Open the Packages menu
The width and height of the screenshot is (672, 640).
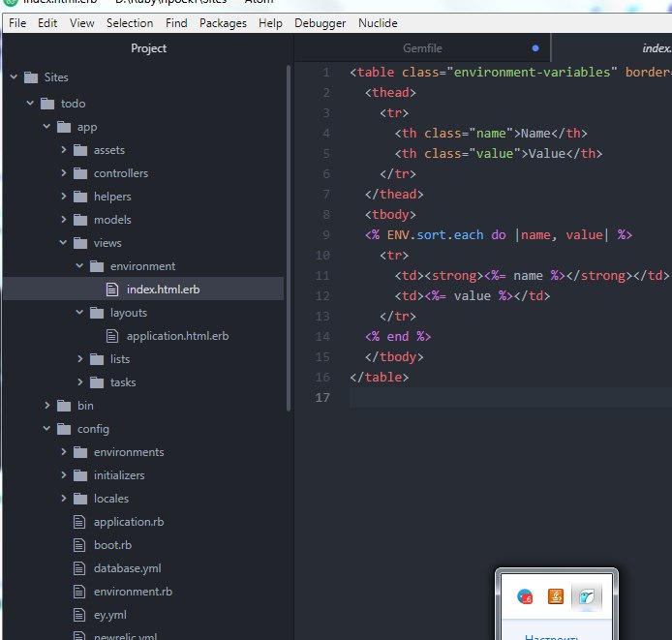pyautogui.click(x=223, y=23)
